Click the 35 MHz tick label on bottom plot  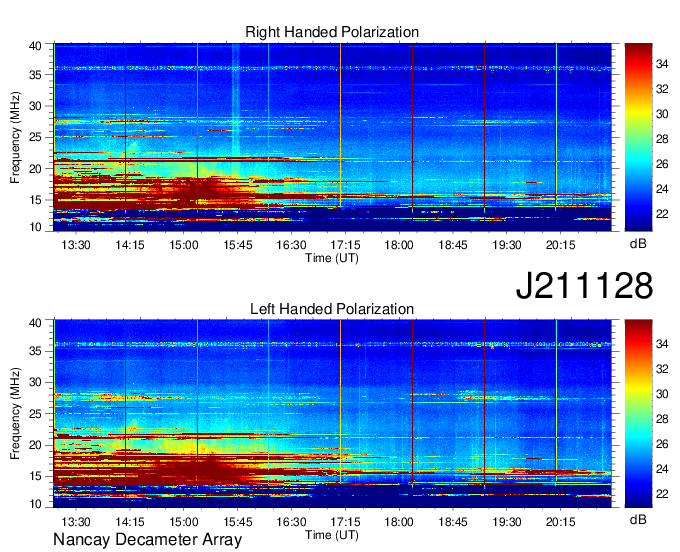(35, 351)
